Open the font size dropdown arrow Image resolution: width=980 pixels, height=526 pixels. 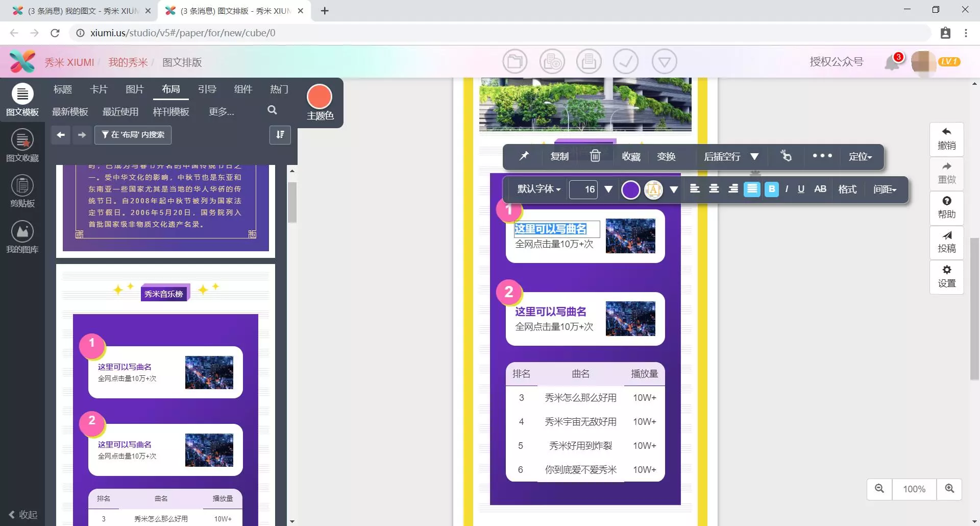[x=608, y=189]
